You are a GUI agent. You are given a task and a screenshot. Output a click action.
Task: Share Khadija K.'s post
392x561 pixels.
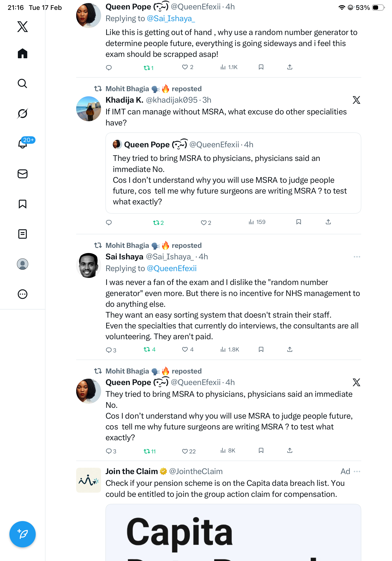328,222
